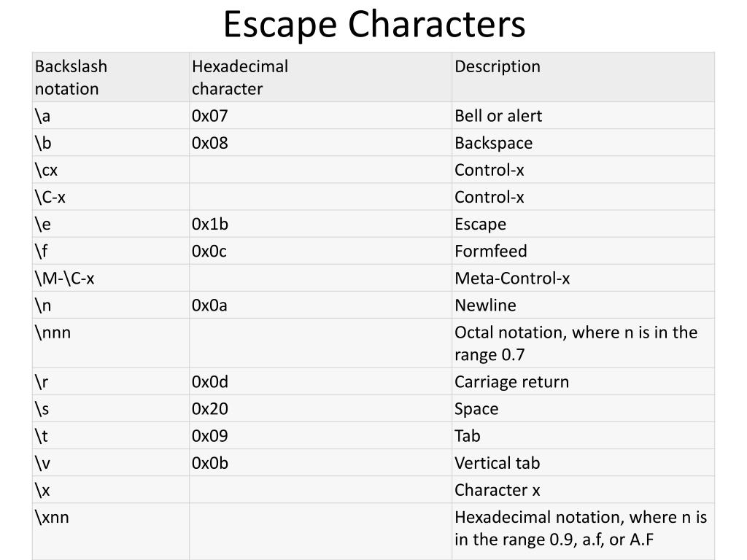747x560 pixels.
Task: Click the Hexadecimal notation description text
Action: [581, 528]
